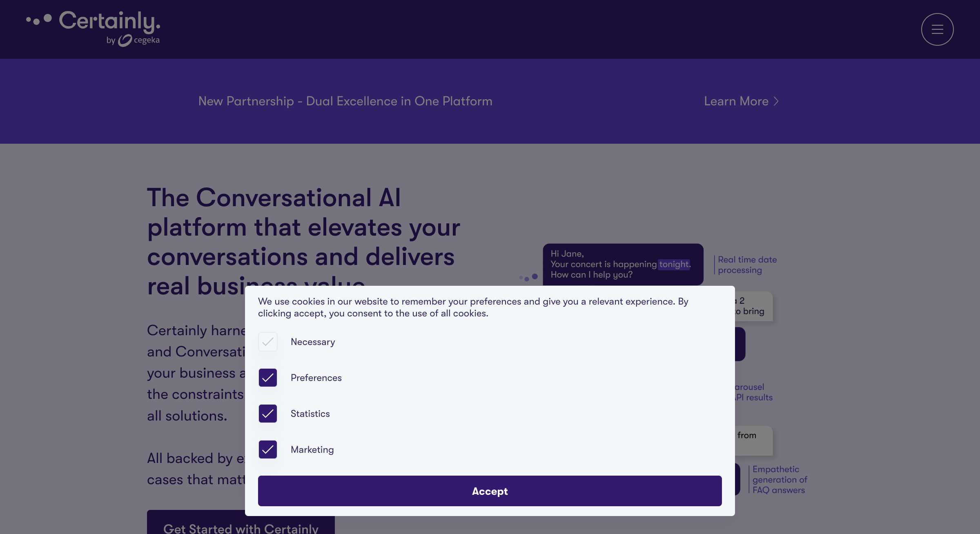This screenshot has width=980, height=534.
Task: Toggle the Necessary cookies checkbox
Action: pos(268,342)
